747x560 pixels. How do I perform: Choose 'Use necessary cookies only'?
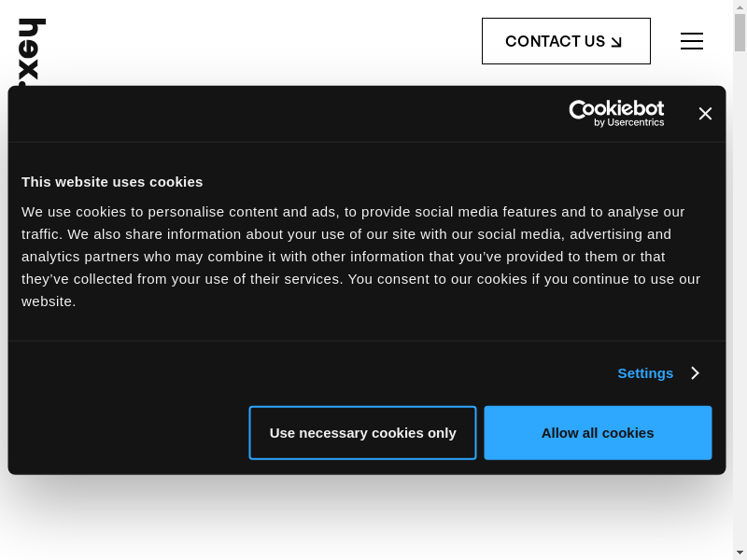[x=362, y=433]
